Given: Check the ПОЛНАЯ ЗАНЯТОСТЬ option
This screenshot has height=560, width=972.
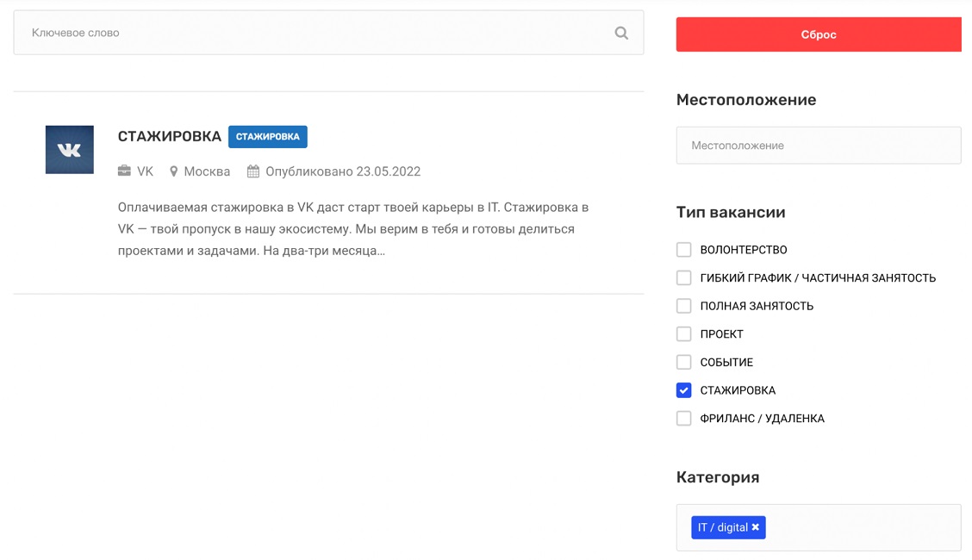Looking at the screenshot, I should (683, 305).
